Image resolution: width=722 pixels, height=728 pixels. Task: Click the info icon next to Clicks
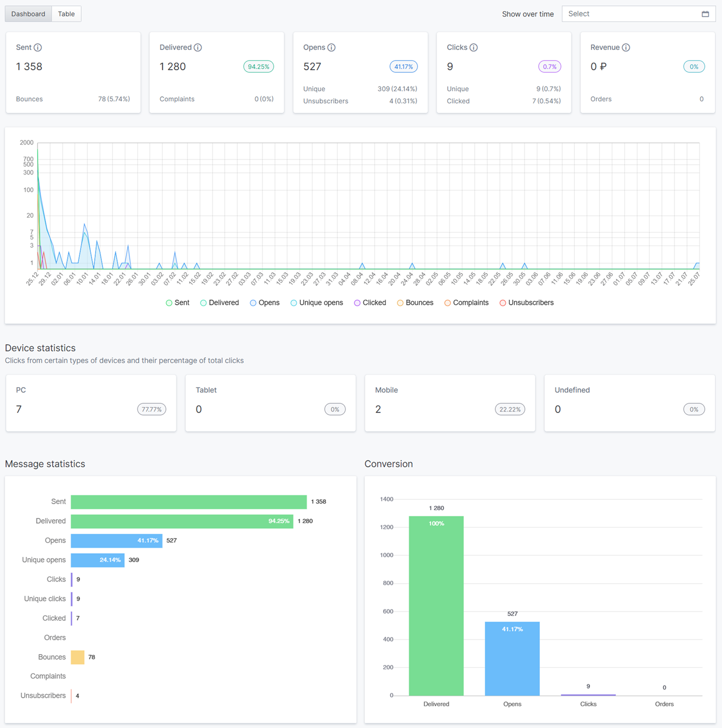473,47
